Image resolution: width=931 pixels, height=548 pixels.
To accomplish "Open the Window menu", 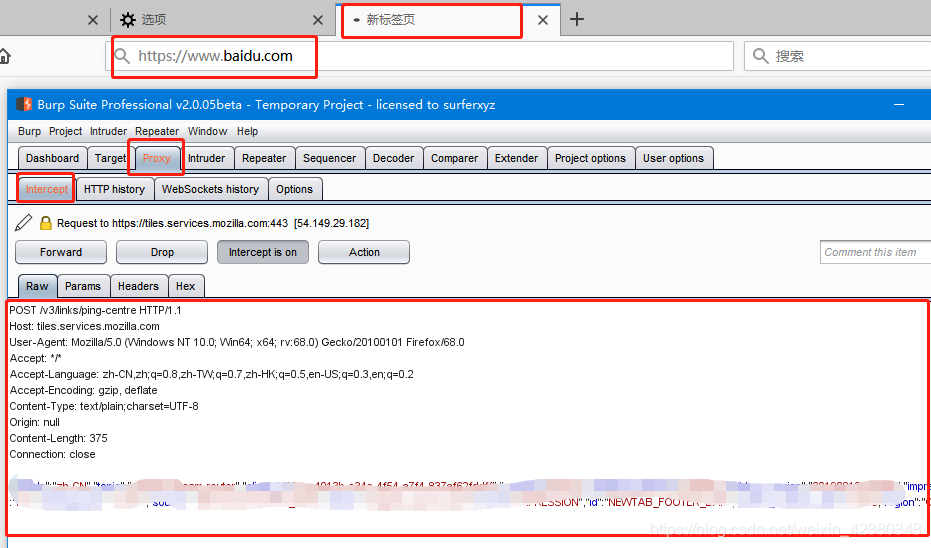I will (x=207, y=131).
